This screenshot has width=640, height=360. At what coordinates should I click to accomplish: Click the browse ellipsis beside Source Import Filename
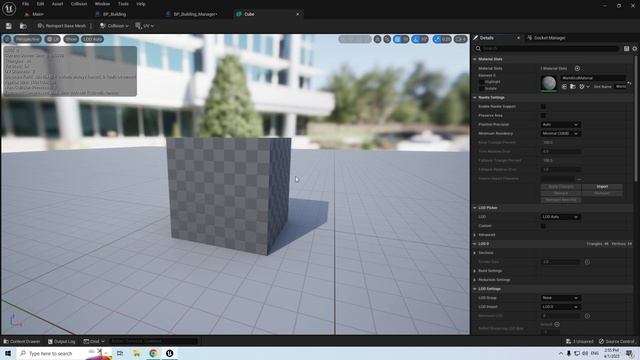579,179
